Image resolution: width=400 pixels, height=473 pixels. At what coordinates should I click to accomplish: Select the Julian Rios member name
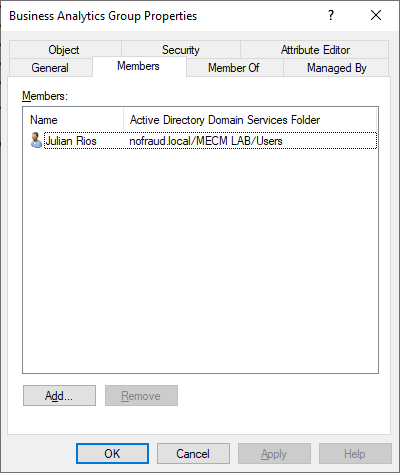pyautogui.click(x=71, y=141)
